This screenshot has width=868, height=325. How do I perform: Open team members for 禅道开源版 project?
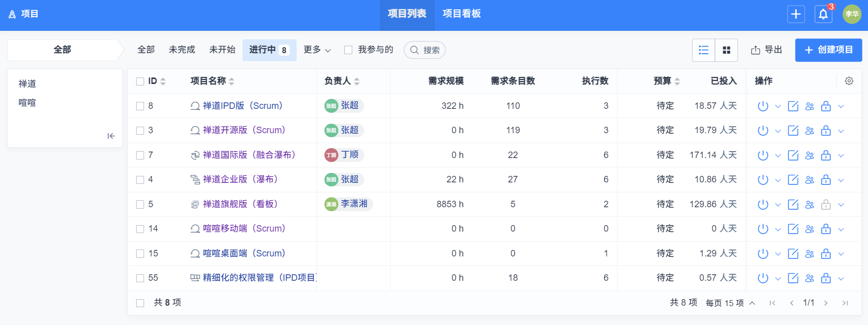pyautogui.click(x=810, y=131)
